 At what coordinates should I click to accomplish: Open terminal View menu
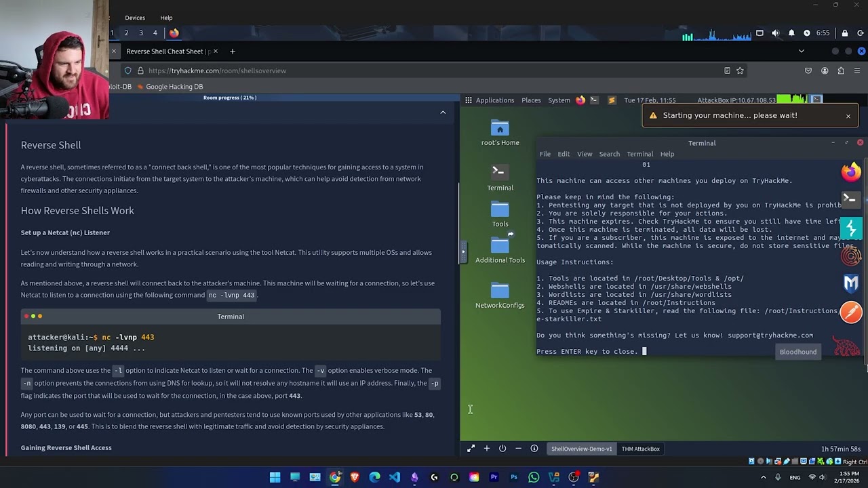[x=585, y=154]
